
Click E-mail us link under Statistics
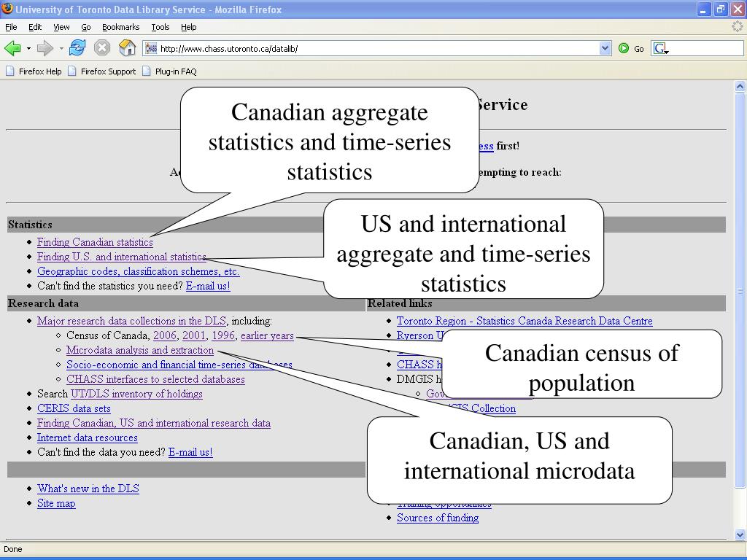point(208,286)
